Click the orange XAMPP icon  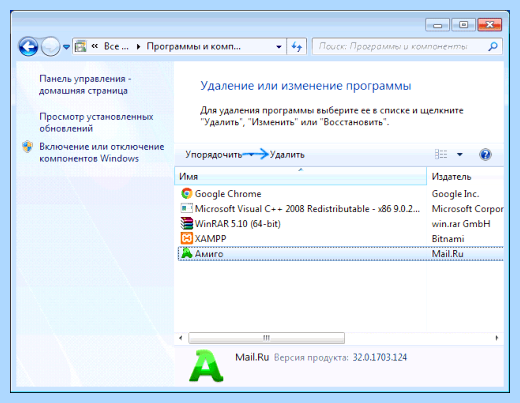pos(186,238)
